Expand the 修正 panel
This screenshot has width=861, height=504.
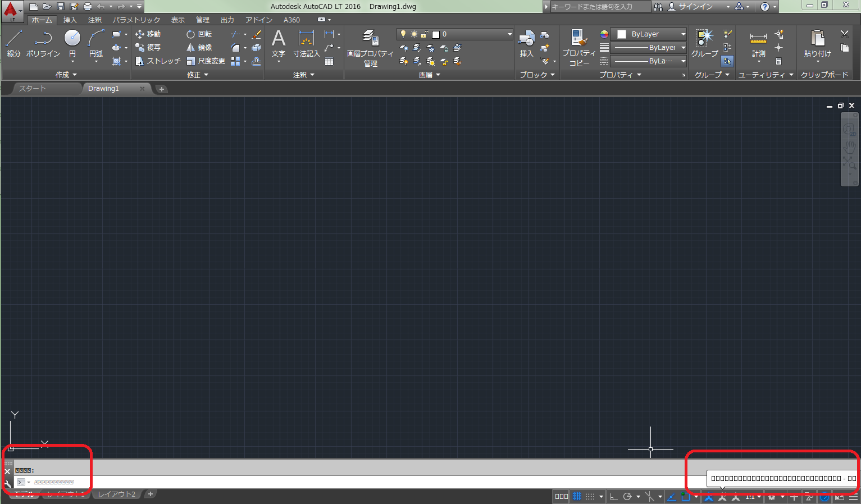pos(197,75)
